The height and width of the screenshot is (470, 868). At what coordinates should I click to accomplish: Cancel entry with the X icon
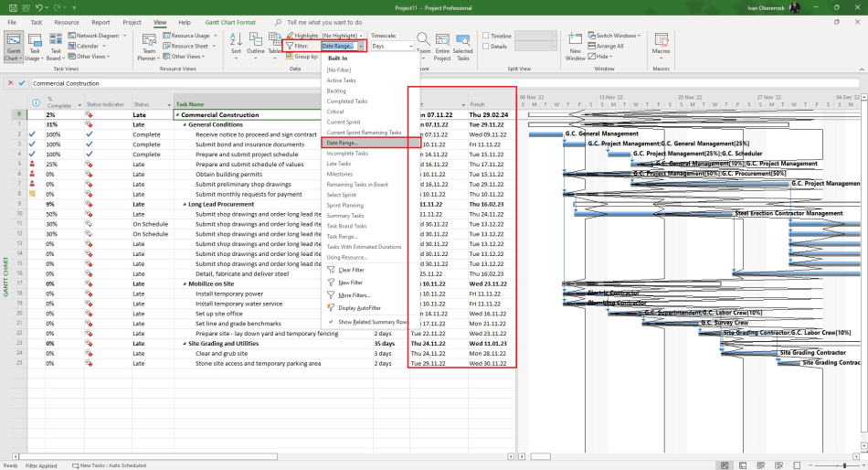(x=10, y=83)
